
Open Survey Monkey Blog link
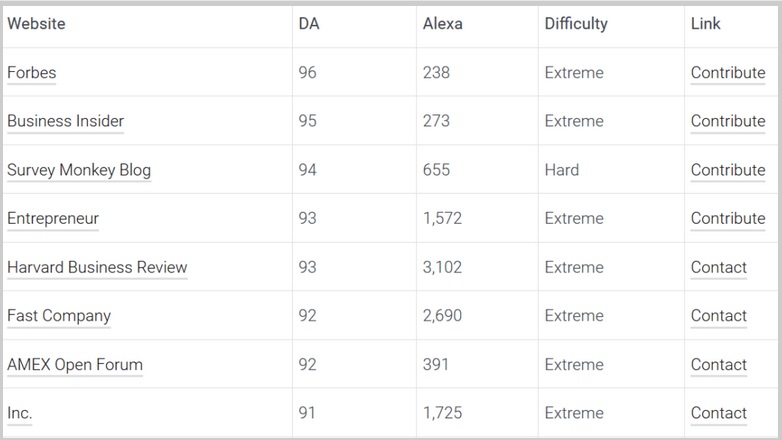[x=79, y=170]
